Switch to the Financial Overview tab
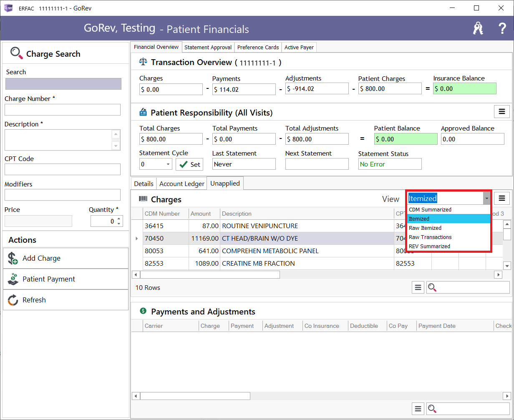 point(156,47)
